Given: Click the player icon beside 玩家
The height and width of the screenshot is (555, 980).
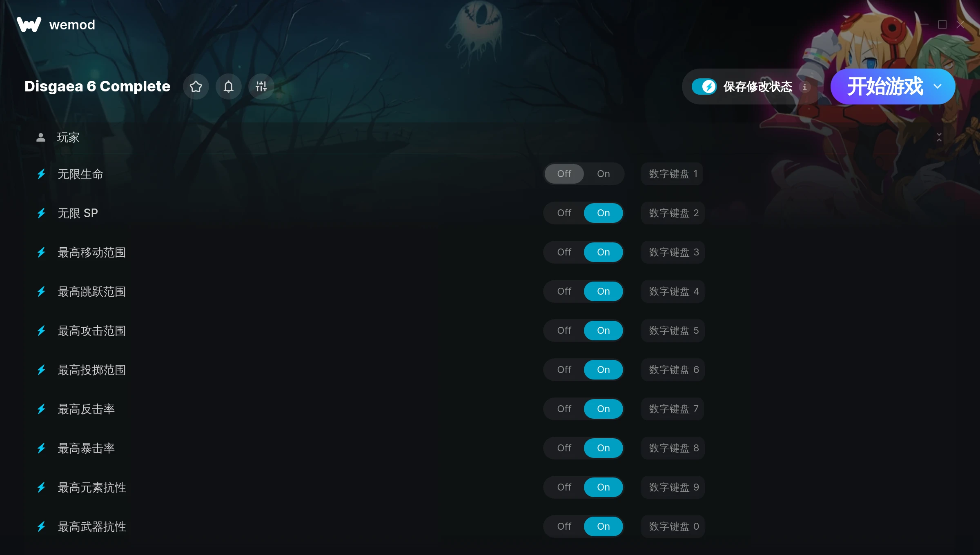Looking at the screenshot, I should tap(41, 138).
